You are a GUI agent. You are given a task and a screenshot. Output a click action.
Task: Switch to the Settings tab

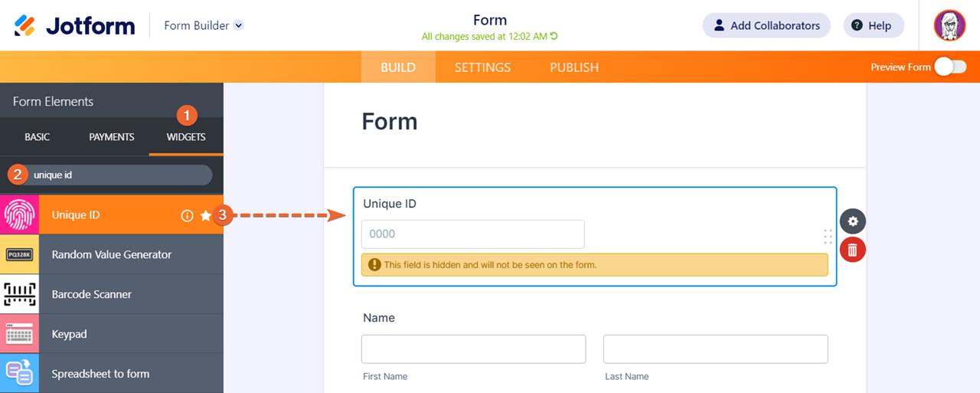coord(482,67)
